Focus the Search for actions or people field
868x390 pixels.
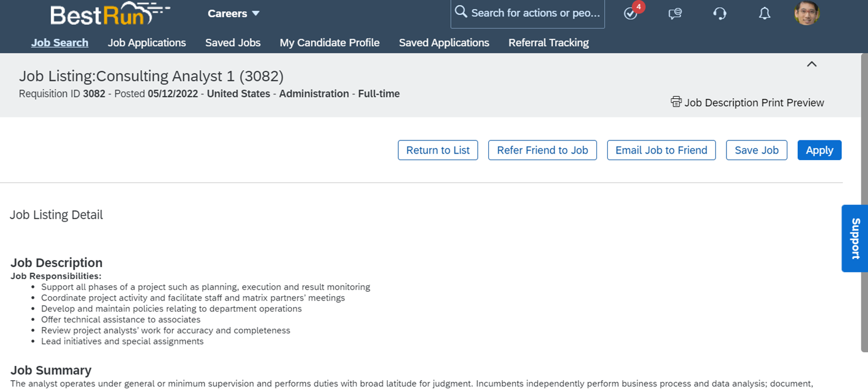(535, 13)
